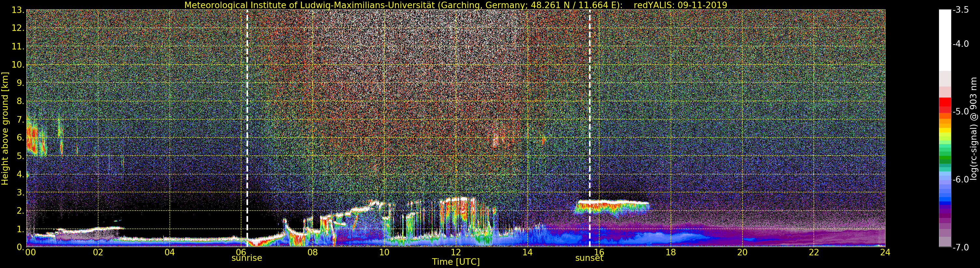This screenshot has height=268, width=980.
Task: Click the '02' tick on the time axis
Action: click(x=98, y=252)
